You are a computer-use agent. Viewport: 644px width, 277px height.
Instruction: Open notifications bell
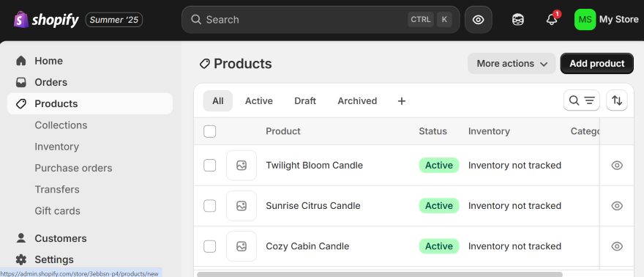click(552, 19)
